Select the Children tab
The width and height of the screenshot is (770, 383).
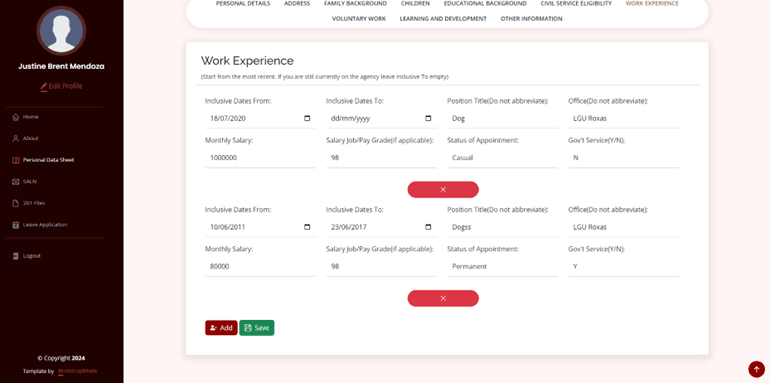tap(415, 3)
